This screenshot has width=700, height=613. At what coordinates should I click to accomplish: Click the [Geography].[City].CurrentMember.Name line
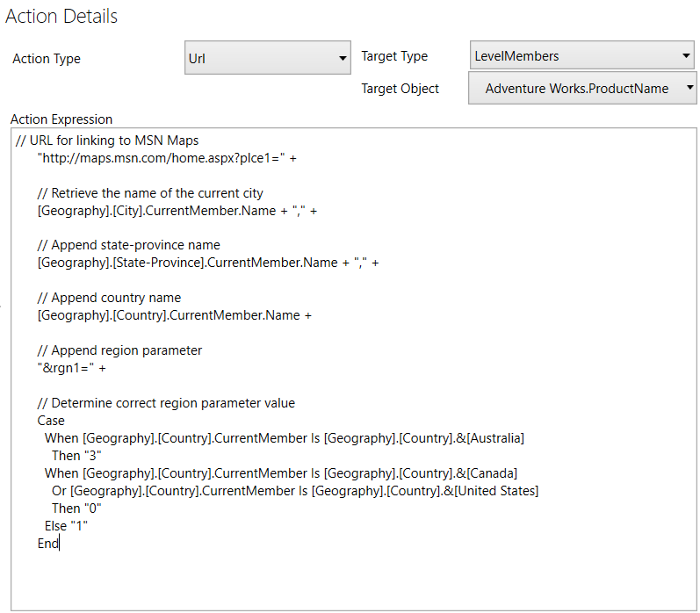177,211
